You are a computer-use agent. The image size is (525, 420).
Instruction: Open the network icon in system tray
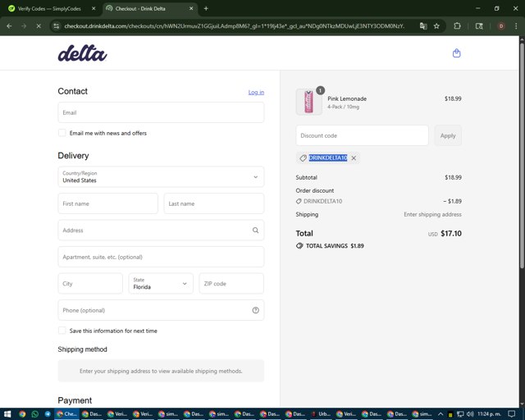coord(460,414)
